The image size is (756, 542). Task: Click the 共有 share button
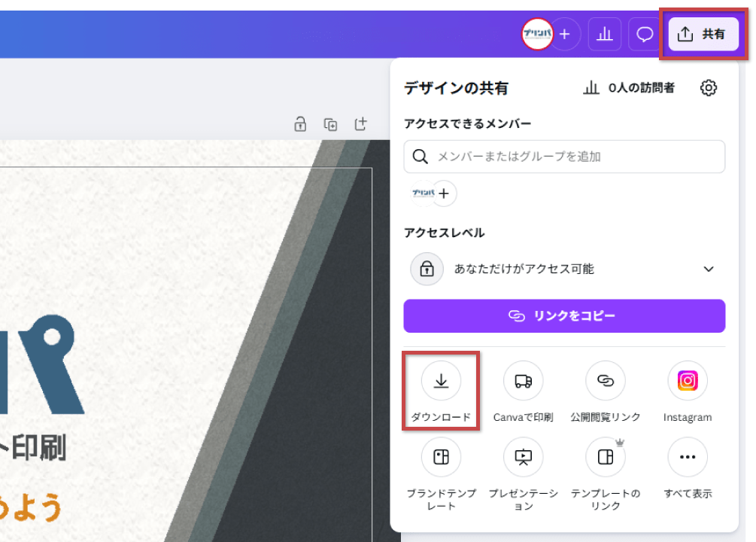point(703,35)
